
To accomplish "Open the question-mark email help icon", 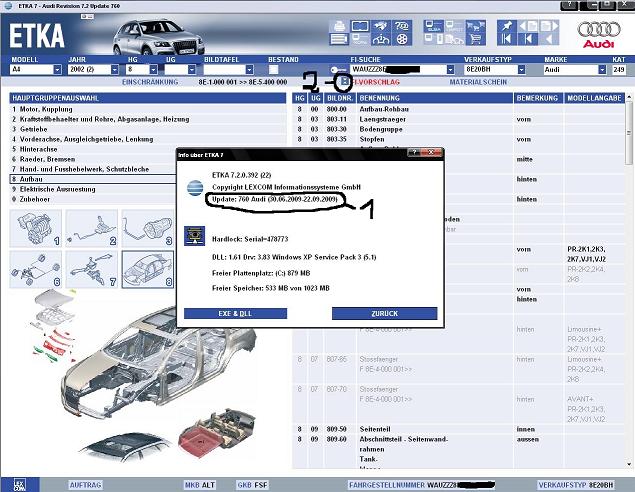I will (x=402, y=26).
